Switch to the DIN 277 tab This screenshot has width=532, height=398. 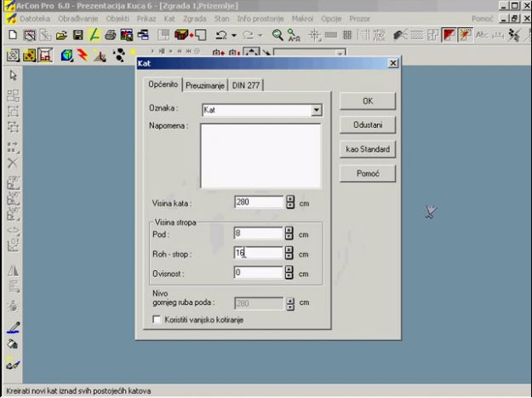click(246, 85)
